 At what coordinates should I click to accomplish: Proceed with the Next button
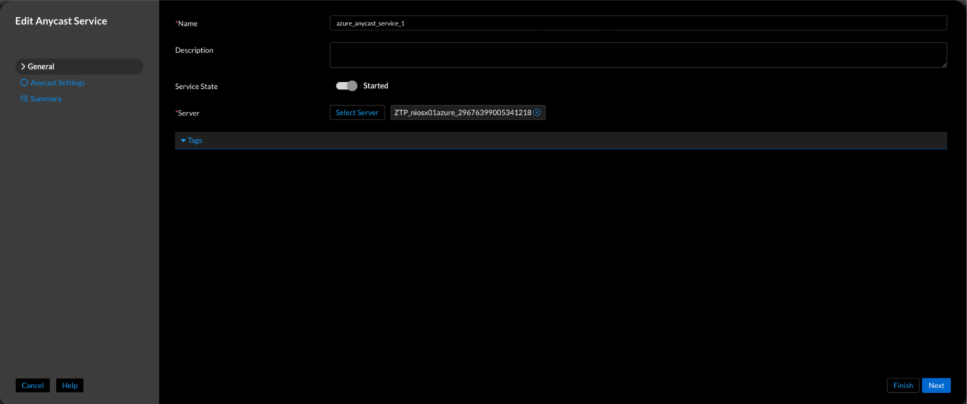pyautogui.click(x=936, y=385)
